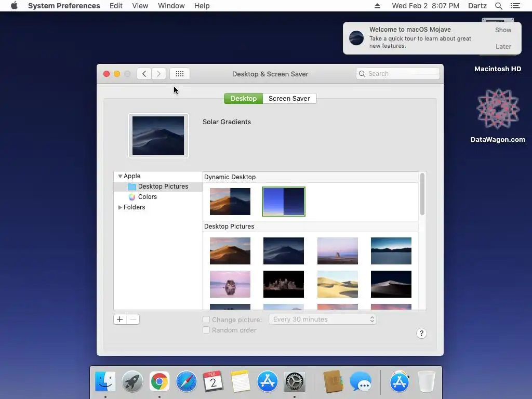The image size is (532, 399).
Task: Select the Desktop tab
Action: pyautogui.click(x=243, y=98)
